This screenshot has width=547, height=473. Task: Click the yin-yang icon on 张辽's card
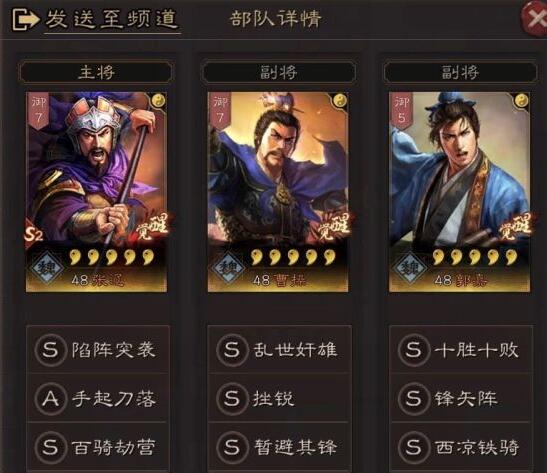pyautogui.click(x=158, y=100)
